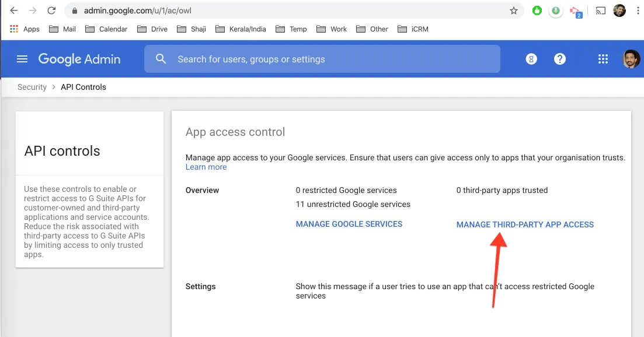This screenshot has width=644, height=337.
Task: Click the green extension icon
Action: tap(537, 10)
